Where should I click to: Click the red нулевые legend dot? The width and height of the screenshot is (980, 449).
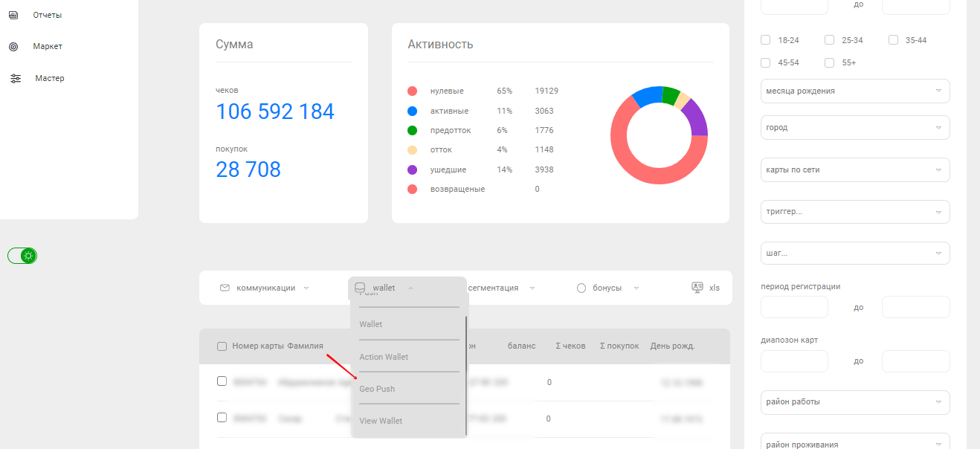[x=412, y=91]
